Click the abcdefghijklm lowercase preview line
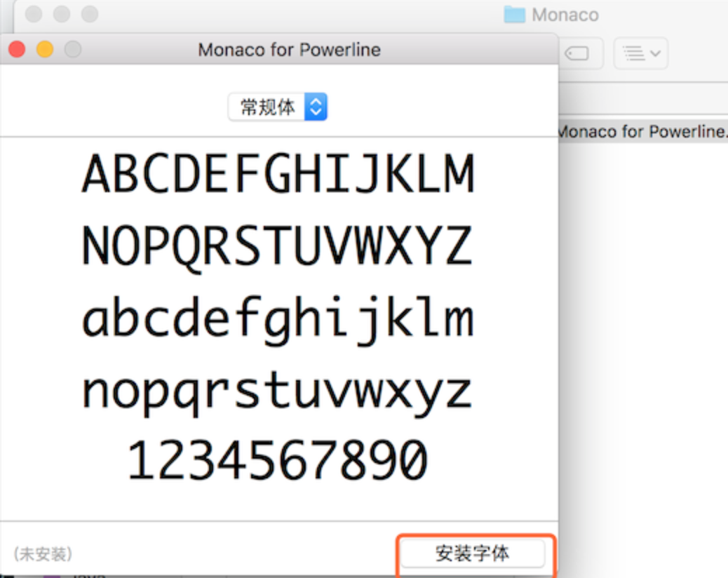The height and width of the screenshot is (578, 728). [x=278, y=320]
